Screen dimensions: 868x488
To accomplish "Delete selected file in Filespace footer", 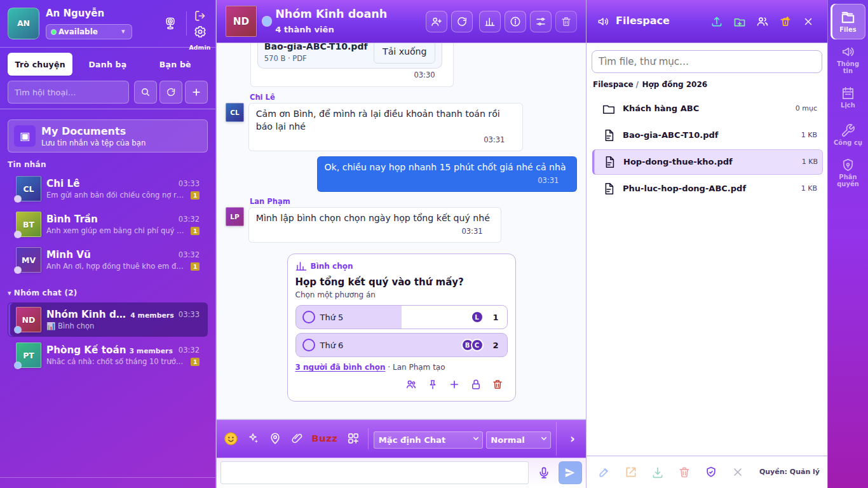I will [x=684, y=472].
